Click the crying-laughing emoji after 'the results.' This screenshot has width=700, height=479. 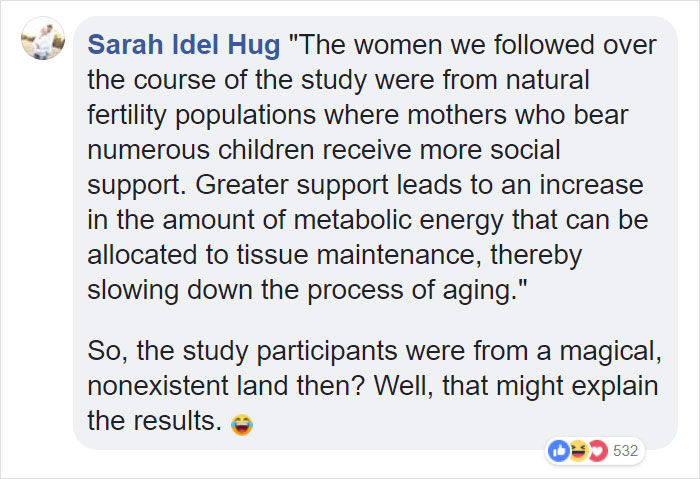point(240,425)
